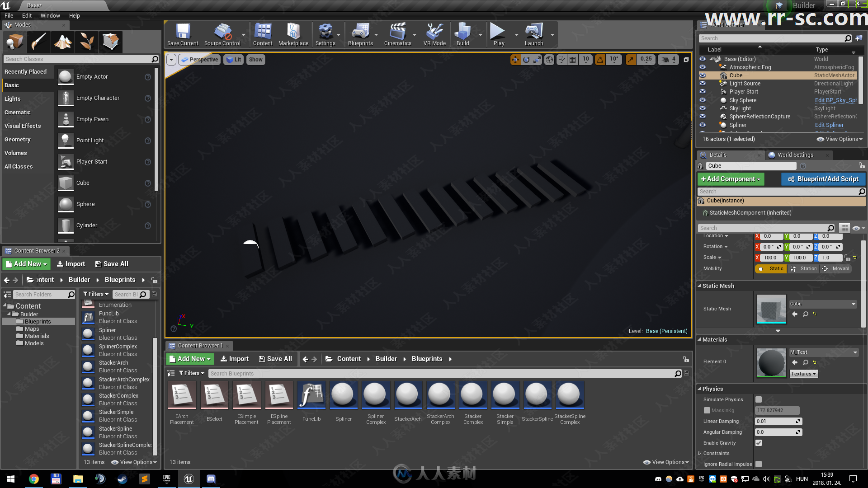Enable Ignore Radial Impulse checkbox
Viewport: 868px width, 488px height.
(759, 464)
